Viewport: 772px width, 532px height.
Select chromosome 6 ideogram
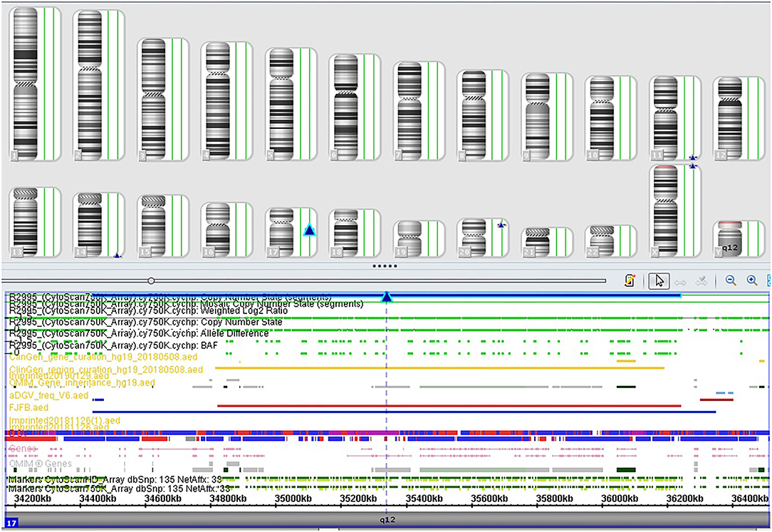click(x=345, y=107)
